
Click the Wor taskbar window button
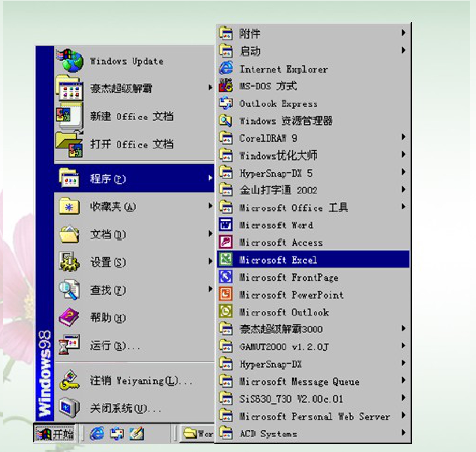point(198,434)
